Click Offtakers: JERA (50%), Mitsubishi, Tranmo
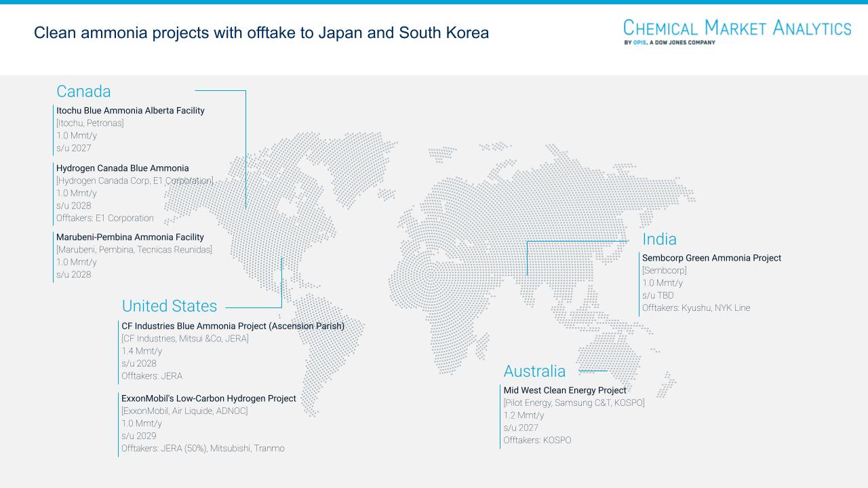This screenshot has width=868, height=488. tap(203, 449)
